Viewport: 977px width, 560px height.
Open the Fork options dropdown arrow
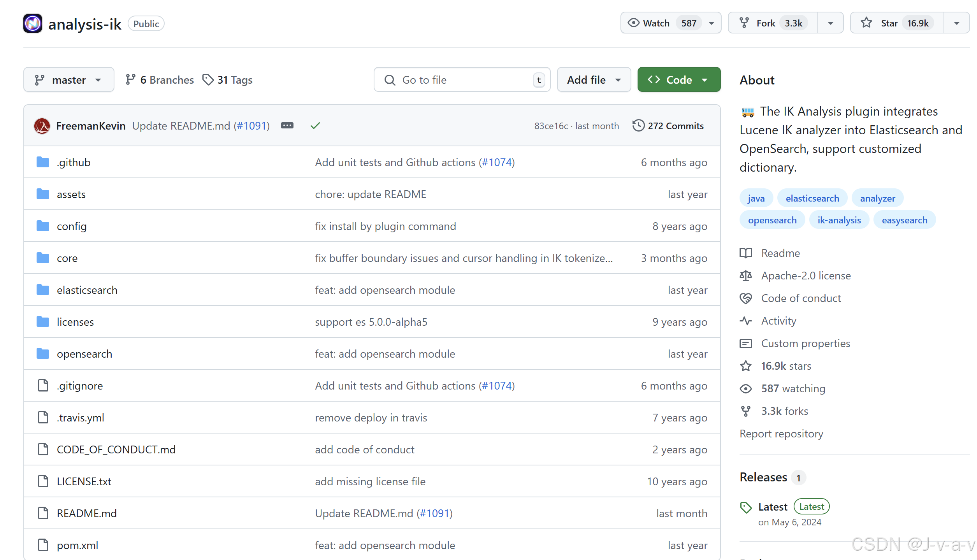[830, 23]
